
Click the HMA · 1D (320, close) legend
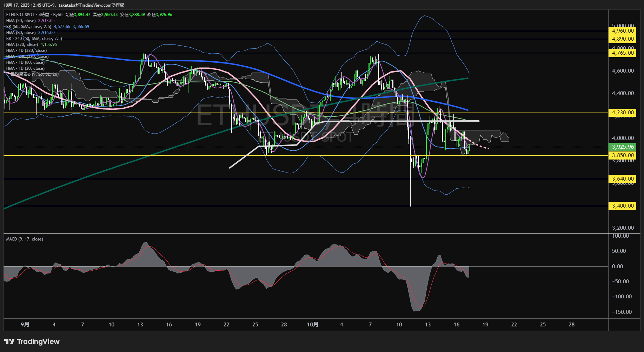26,50
